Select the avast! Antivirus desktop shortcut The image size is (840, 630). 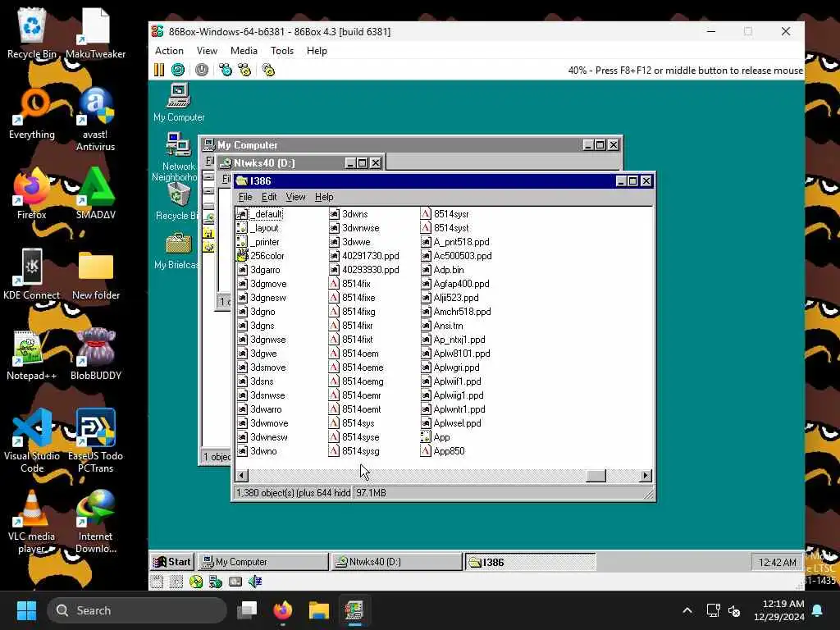pos(95,120)
